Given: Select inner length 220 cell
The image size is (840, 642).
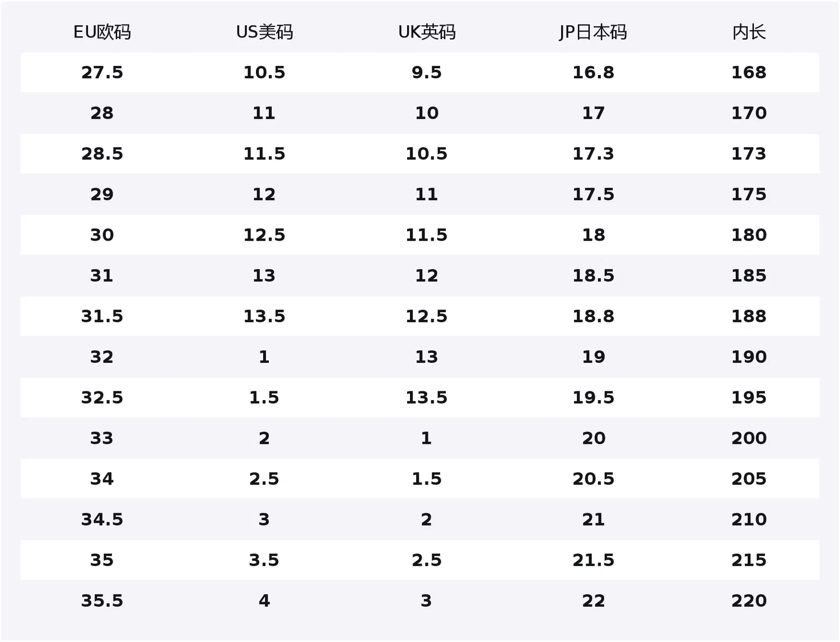Looking at the screenshot, I should click(x=749, y=601).
